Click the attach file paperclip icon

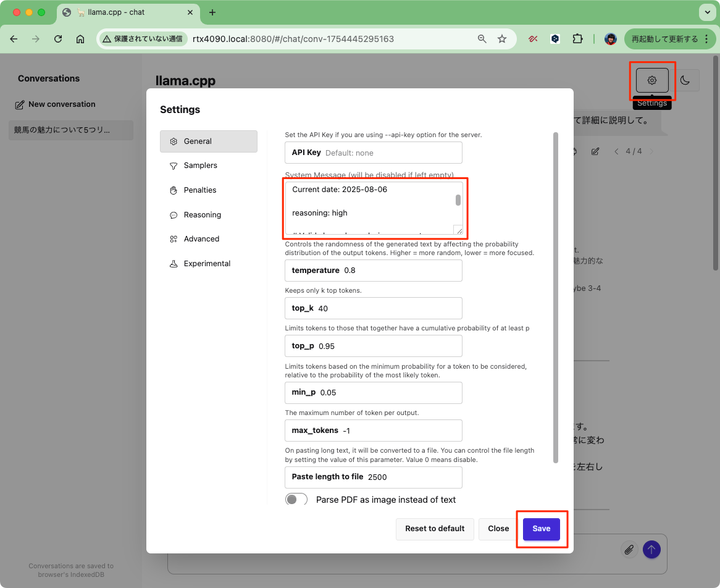(x=629, y=549)
